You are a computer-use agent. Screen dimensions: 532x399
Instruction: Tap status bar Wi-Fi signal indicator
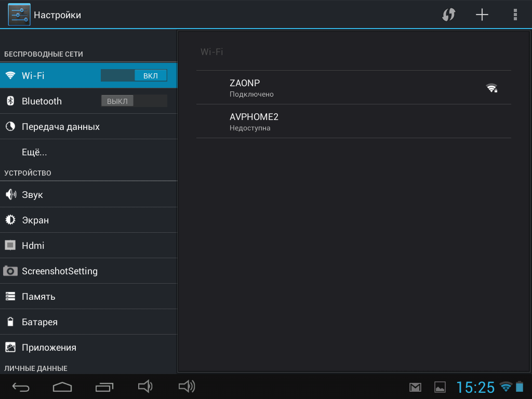coord(506,387)
